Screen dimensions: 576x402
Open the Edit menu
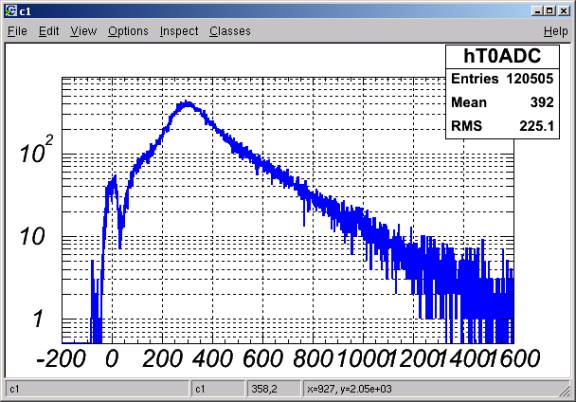click(x=49, y=31)
